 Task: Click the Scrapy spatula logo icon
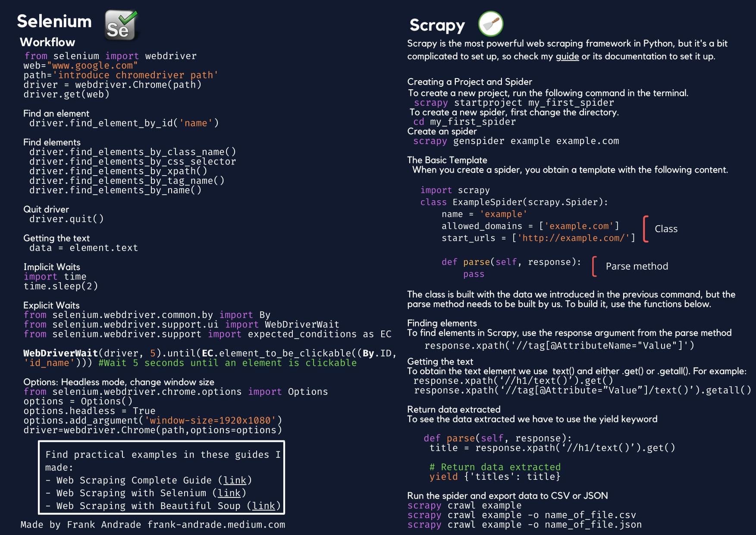coord(491,24)
